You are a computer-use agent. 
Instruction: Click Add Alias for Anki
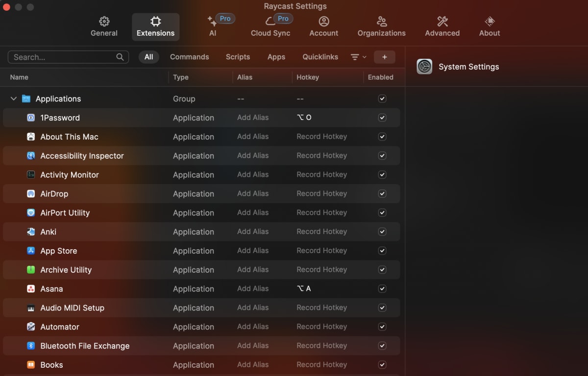coord(253,232)
